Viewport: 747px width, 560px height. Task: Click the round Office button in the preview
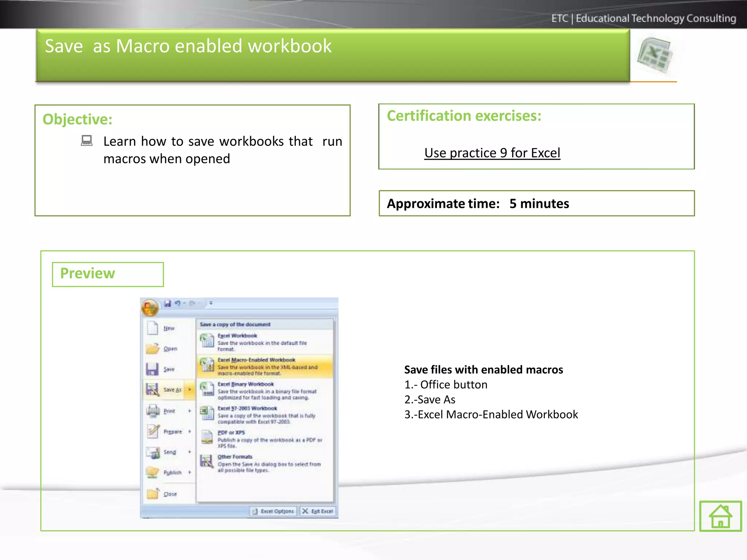(x=150, y=308)
